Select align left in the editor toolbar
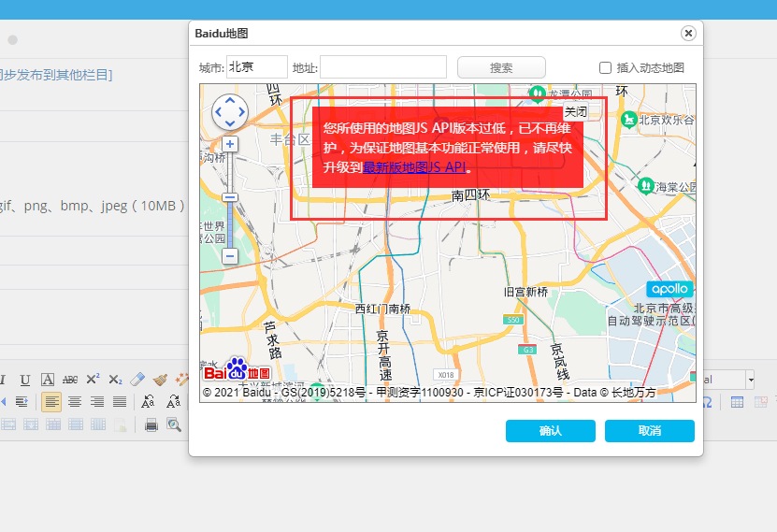This screenshot has height=532, width=777. point(51,402)
